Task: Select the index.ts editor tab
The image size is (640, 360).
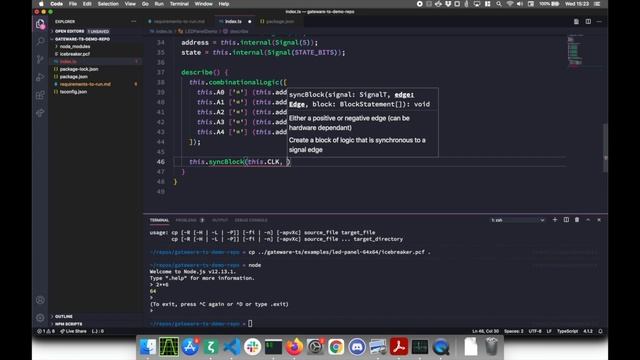Action: [233, 21]
